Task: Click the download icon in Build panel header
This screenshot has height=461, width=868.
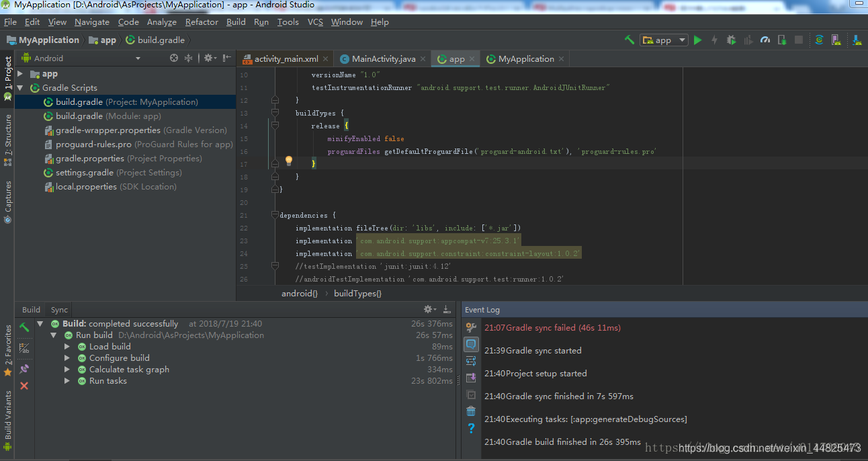Action: [x=447, y=310]
